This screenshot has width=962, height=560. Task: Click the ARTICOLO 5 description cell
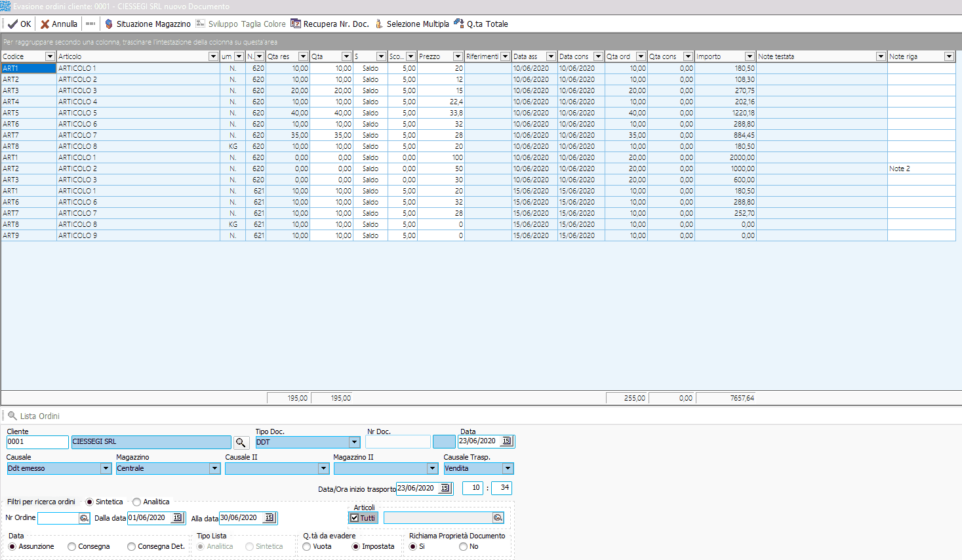[138, 113]
